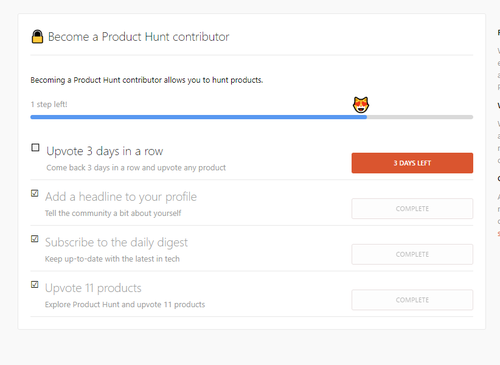This screenshot has width=500, height=365.
Task: Toggle the Subscribe to daily digest checkbox
Action: click(35, 239)
